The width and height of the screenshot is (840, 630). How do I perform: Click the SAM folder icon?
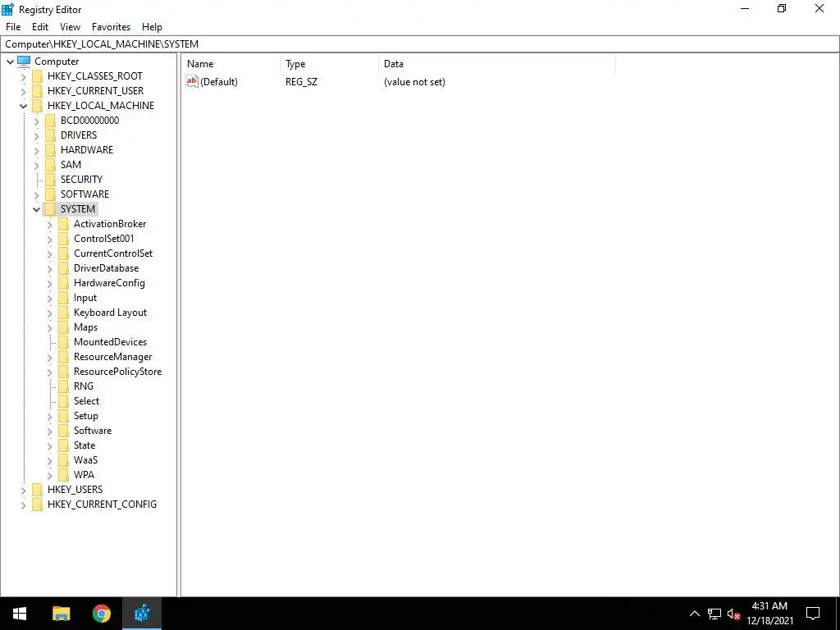tap(50, 164)
